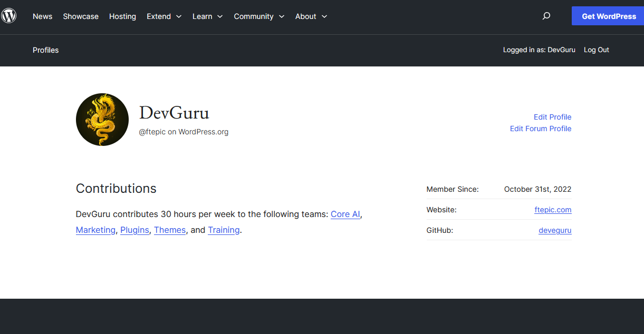Image resolution: width=644 pixels, height=334 pixels.
Task: Click the Profiles header link
Action: 46,50
